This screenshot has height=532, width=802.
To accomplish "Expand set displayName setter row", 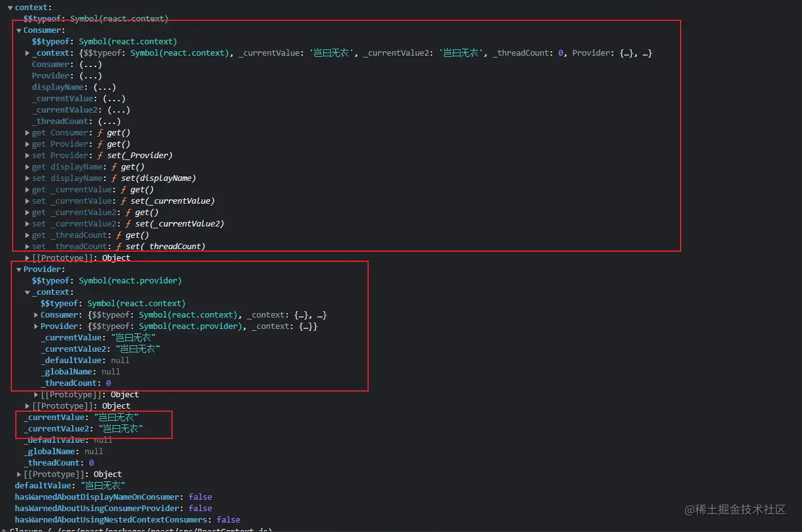I will click(27, 178).
